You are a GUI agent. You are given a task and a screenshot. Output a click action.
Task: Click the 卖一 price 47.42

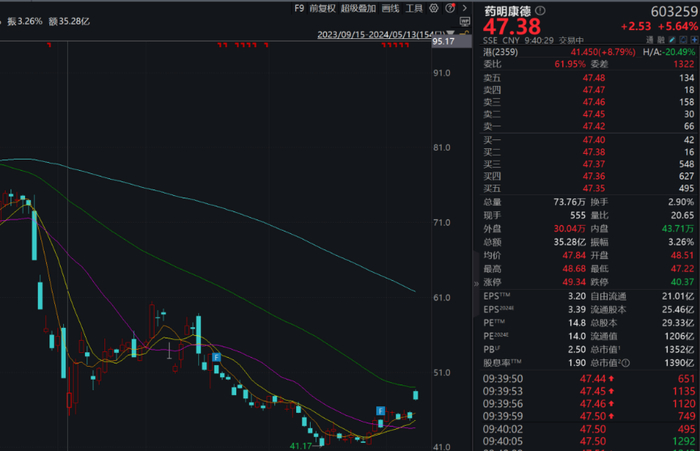[594, 126]
